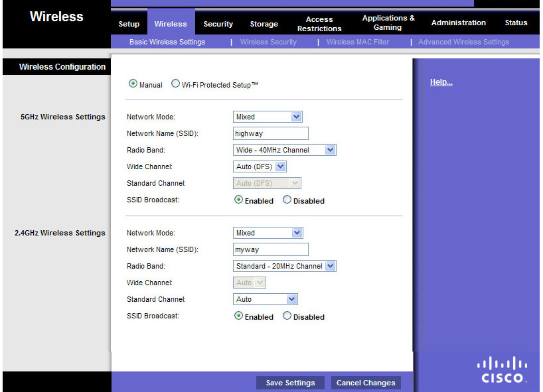Viewport: 543px width, 392px height.
Task: Go to Wireless Security sub-tab
Action: coord(268,42)
